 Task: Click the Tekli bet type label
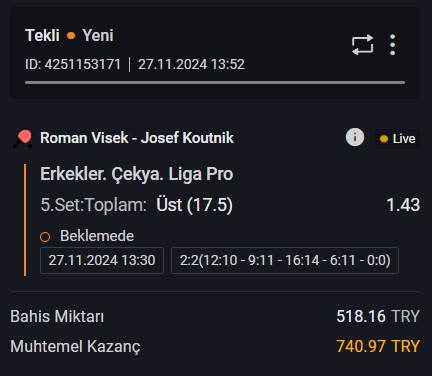[42, 35]
